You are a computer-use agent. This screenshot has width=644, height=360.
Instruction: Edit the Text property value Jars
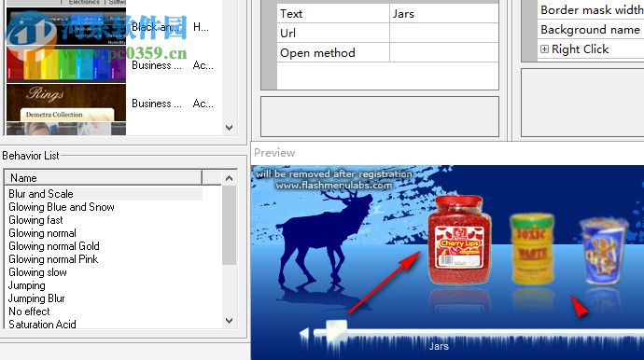443,14
